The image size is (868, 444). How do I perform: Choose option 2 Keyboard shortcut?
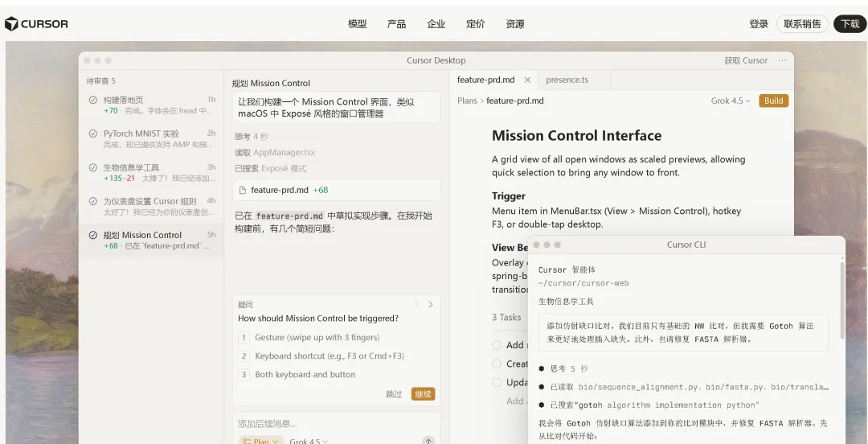pos(336,356)
